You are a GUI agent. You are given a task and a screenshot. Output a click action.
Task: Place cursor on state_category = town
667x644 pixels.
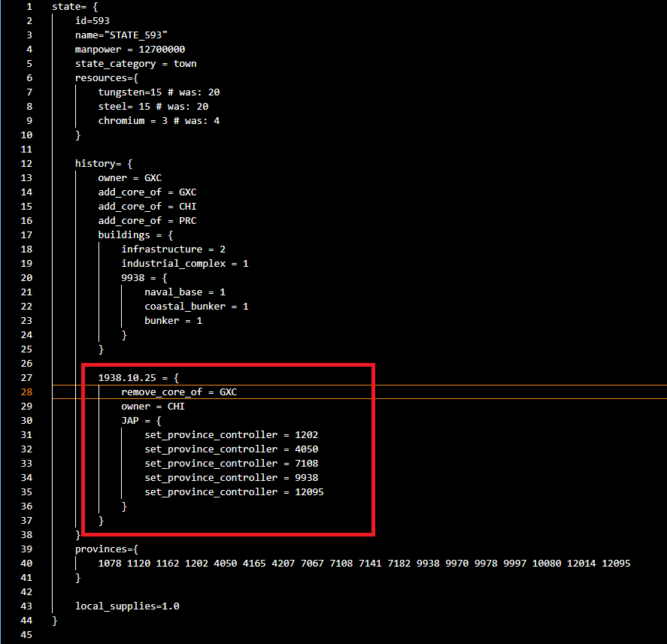[135, 63]
